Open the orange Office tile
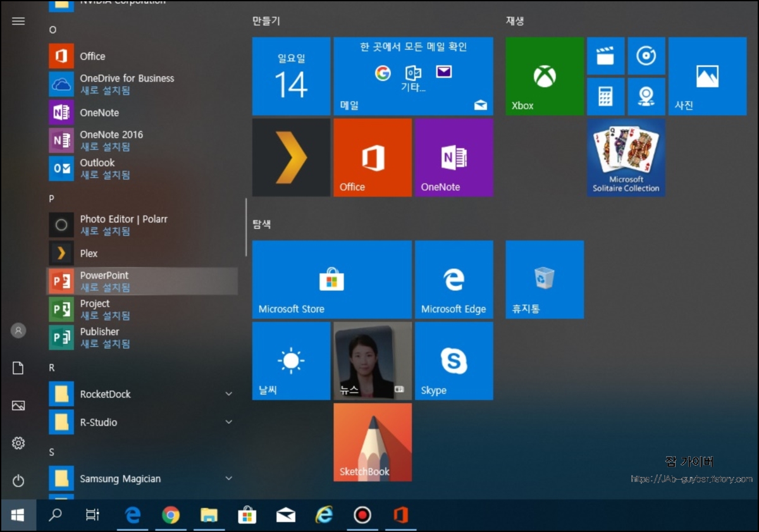The height and width of the screenshot is (532, 759). click(x=373, y=158)
